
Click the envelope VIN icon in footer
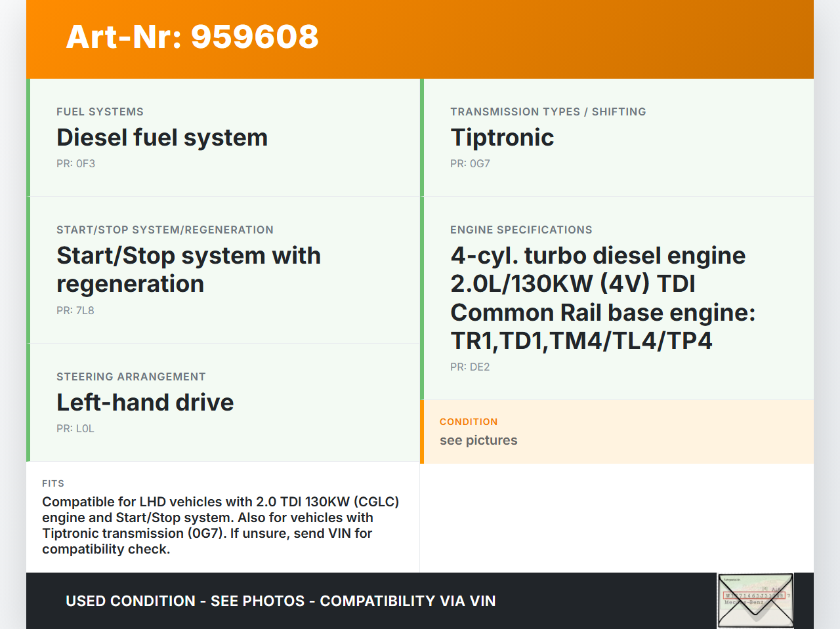[x=755, y=601]
